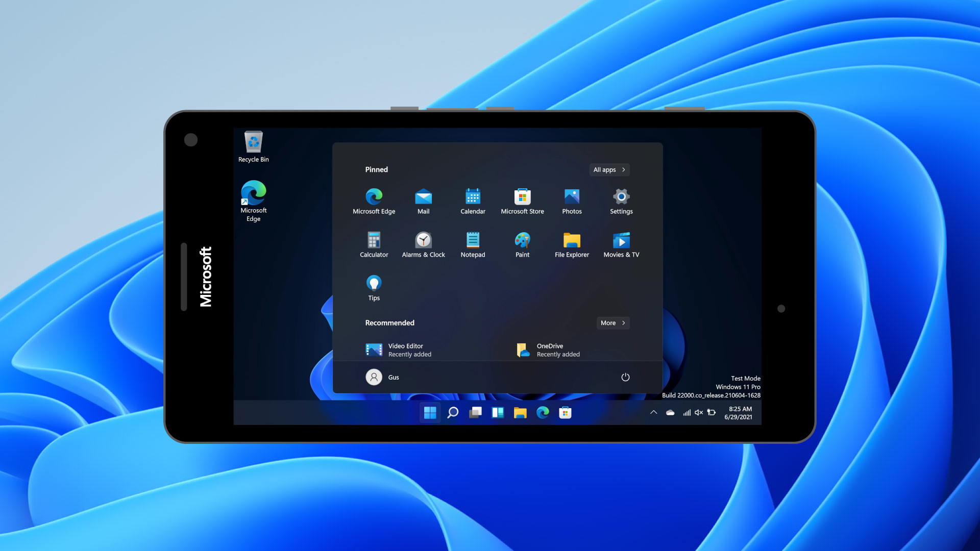Launch Calculator
This screenshot has width=980, height=551.
pos(374,245)
